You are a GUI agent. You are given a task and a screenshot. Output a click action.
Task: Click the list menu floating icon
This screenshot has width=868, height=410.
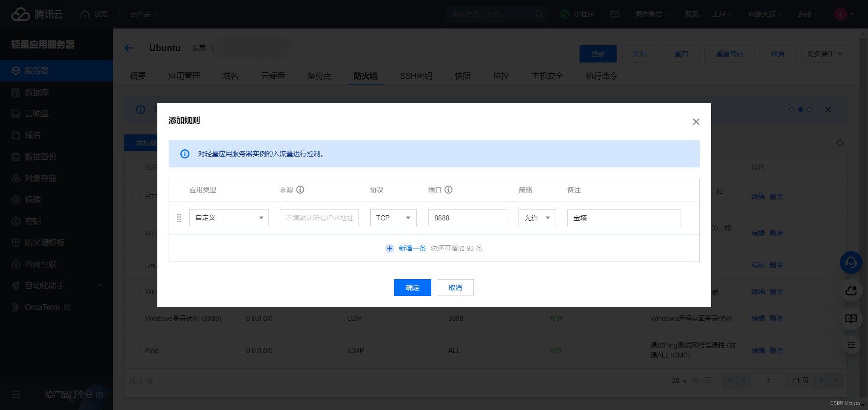coord(851,345)
